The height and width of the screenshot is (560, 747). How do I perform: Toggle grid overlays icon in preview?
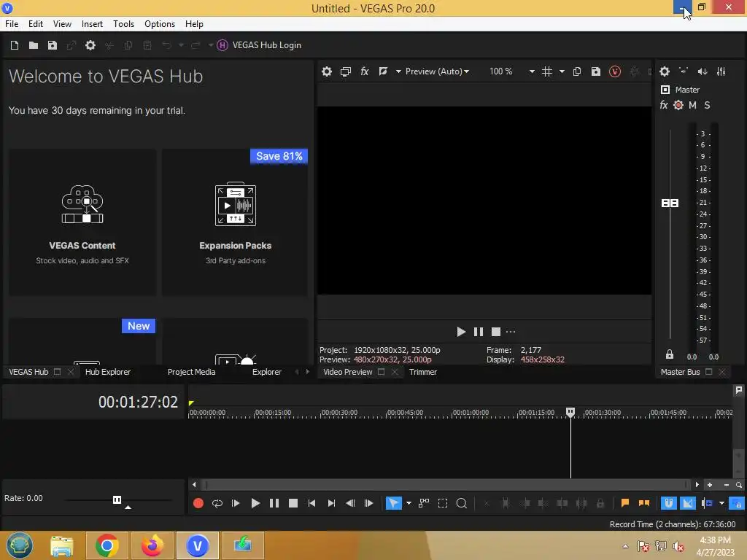pos(547,71)
